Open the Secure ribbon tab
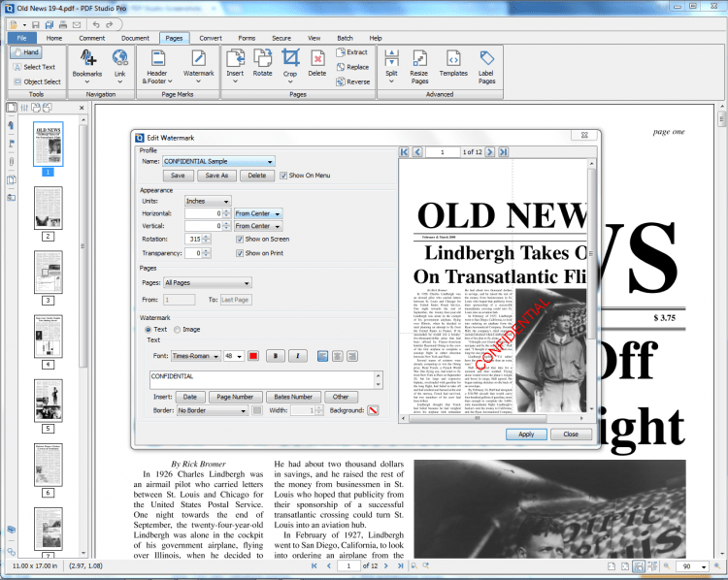The width and height of the screenshot is (728, 580). coord(281,38)
